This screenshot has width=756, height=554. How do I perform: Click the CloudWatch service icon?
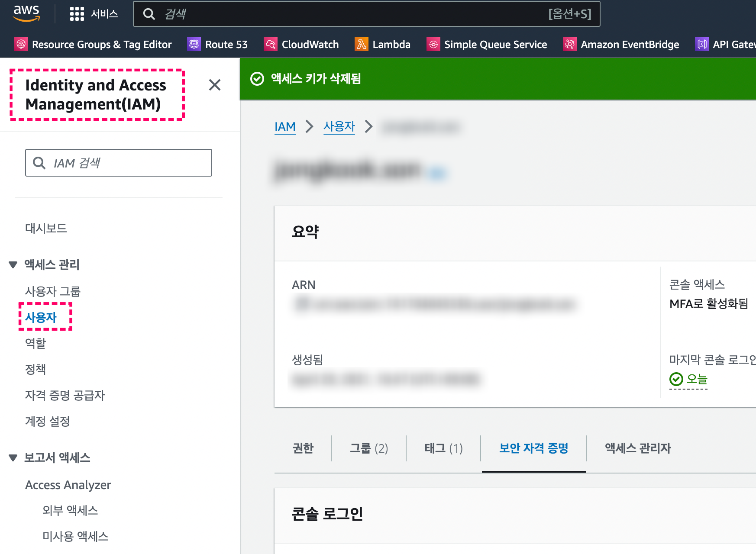[271, 44]
